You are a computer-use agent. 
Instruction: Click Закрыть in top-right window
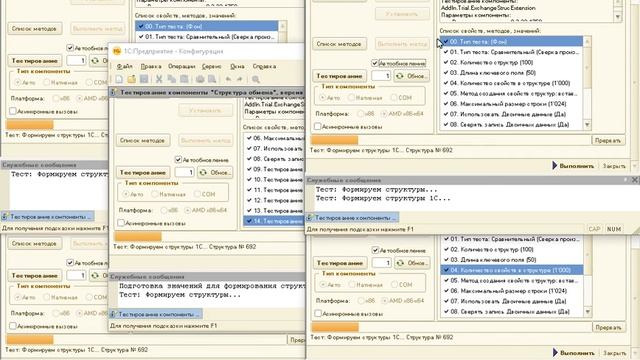point(614,166)
